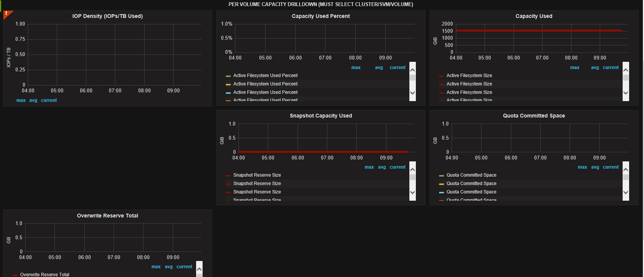Click the scrollbar thumb in Snapshot Capacity Used legend

coord(412,177)
